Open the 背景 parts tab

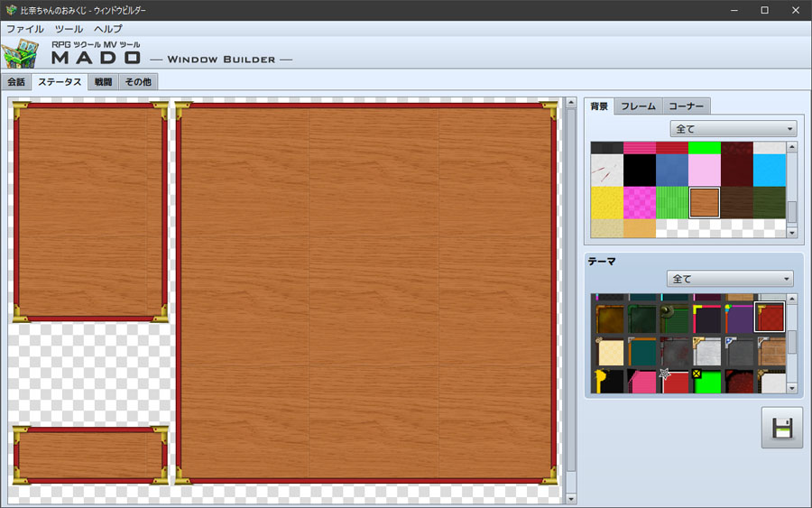599,106
